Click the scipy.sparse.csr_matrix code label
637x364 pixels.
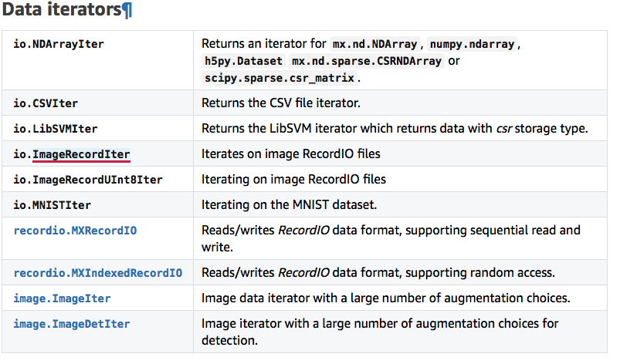pyautogui.click(x=279, y=78)
